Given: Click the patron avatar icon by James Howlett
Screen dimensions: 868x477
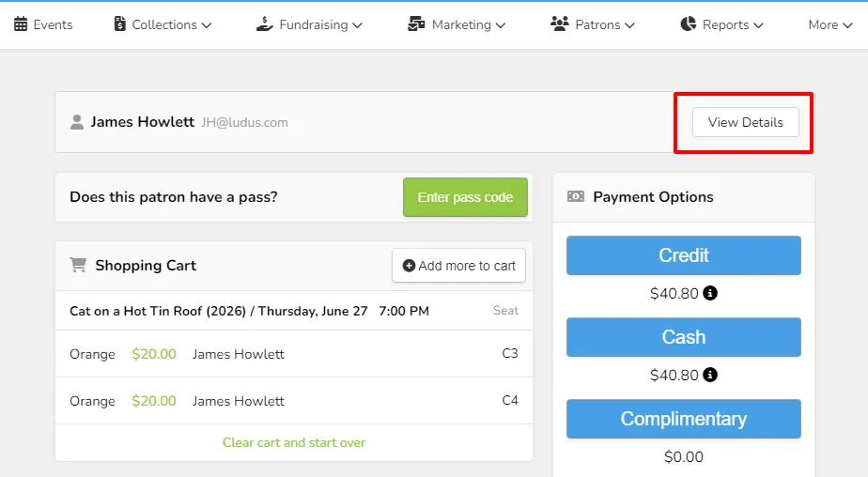Looking at the screenshot, I should 77,122.
